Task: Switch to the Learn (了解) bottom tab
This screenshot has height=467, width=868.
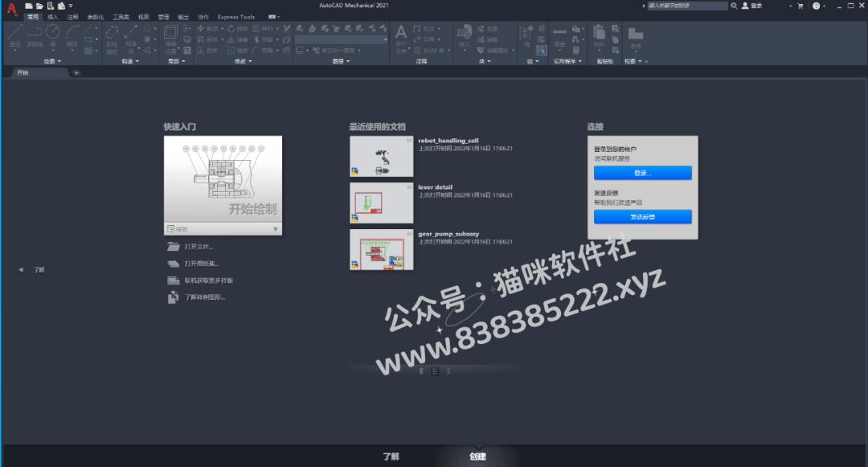Action: click(391, 457)
